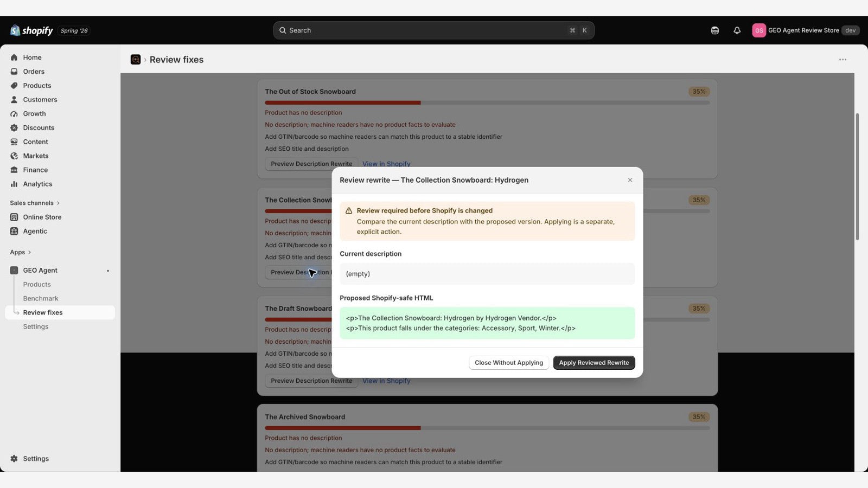Click the dev badge by store name
Viewport: 868px width, 488px height.
[x=850, y=30]
